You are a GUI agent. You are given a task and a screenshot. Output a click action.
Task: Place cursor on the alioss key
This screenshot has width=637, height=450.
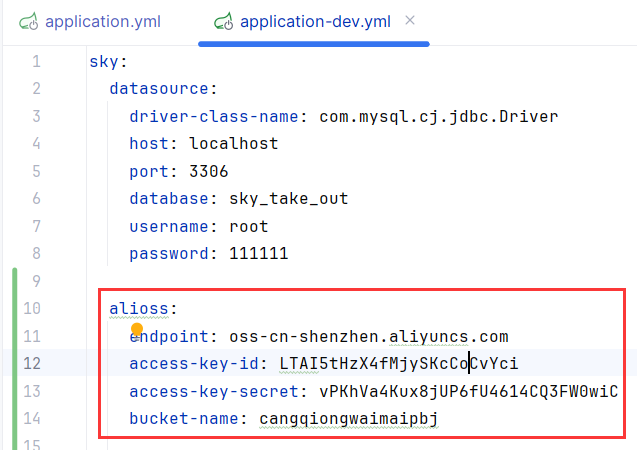coord(139,309)
